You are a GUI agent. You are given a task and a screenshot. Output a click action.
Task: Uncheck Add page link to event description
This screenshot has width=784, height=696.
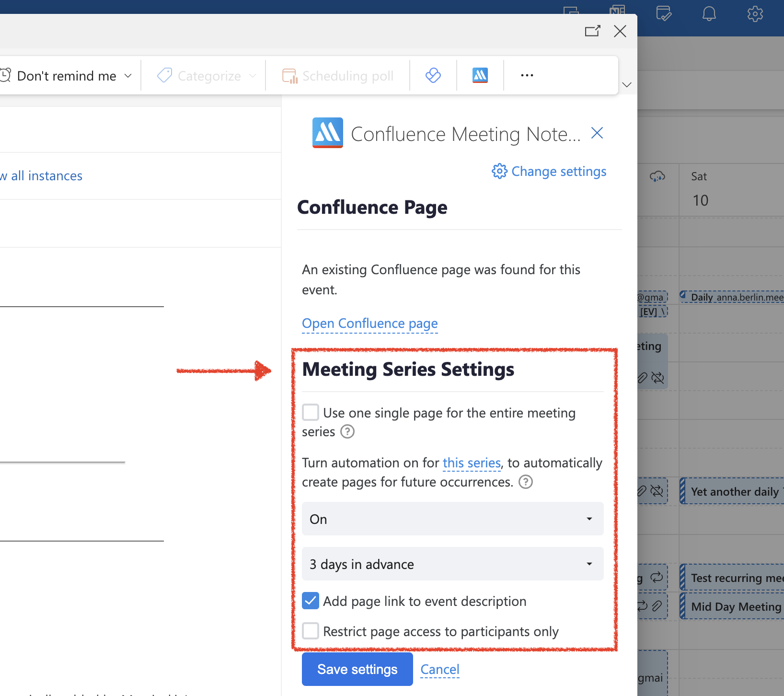point(311,601)
